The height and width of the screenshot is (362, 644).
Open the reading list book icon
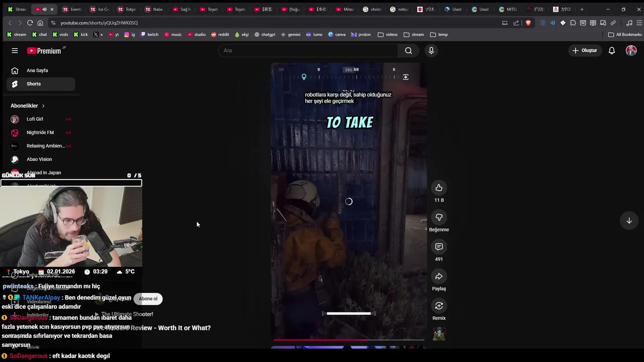(593, 23)
